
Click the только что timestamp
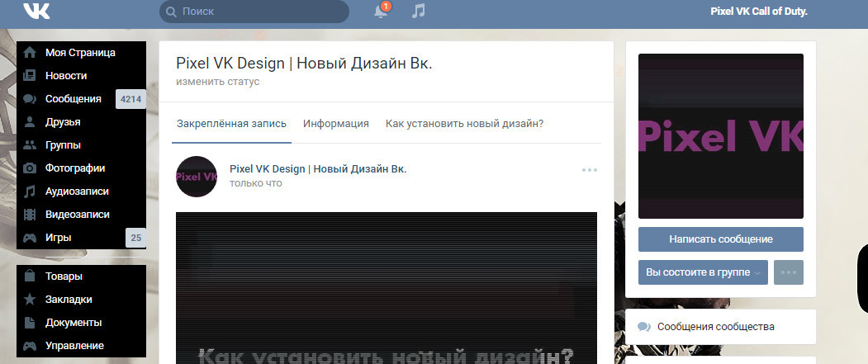256,183
